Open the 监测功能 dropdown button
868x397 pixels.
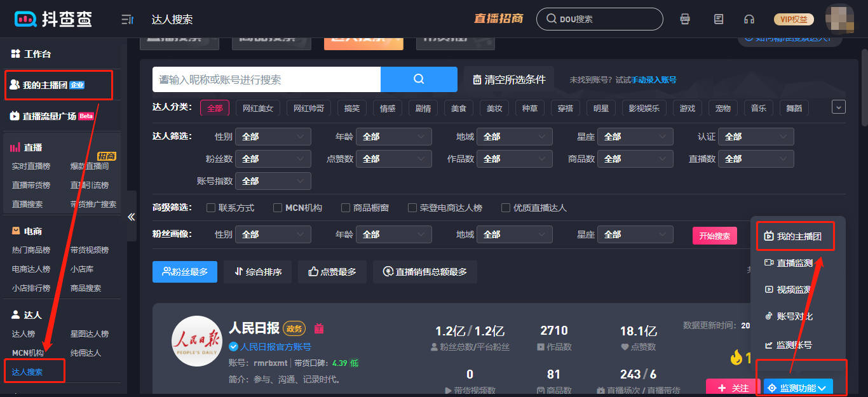point(798,387)
